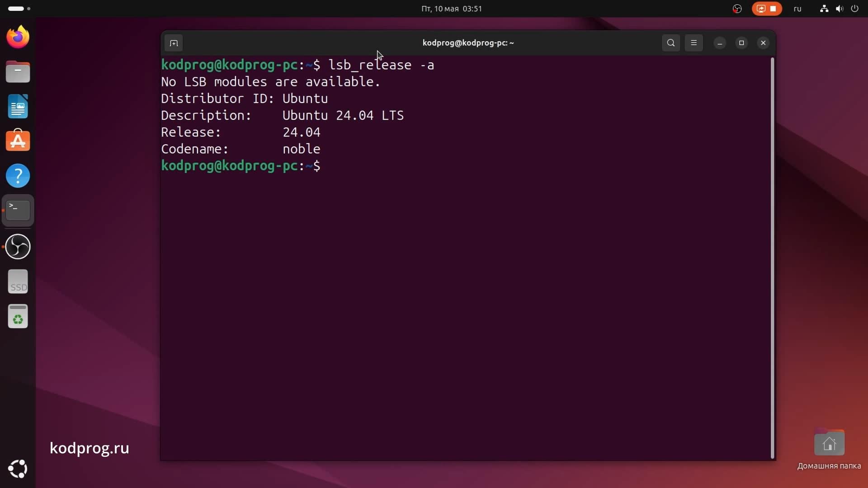Maximize the terminal window
The height and width of the screenshot is (488, 868).
(x=741, y=43)
